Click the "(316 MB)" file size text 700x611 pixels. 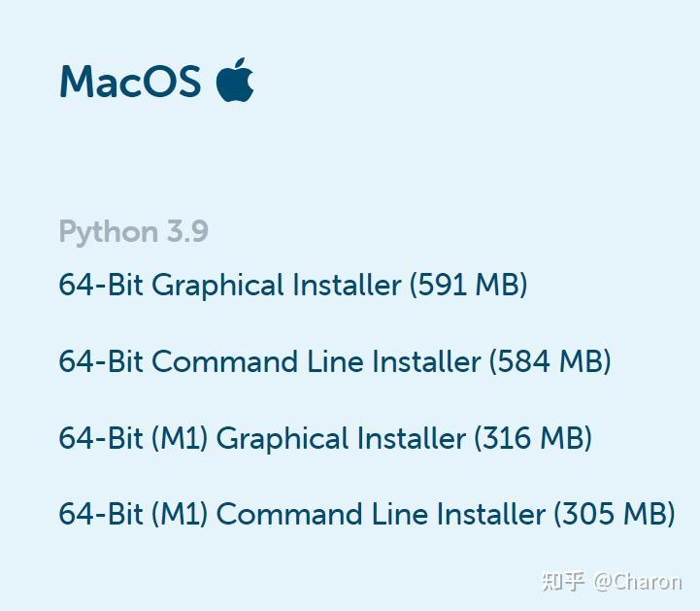(x=533, y=438)
